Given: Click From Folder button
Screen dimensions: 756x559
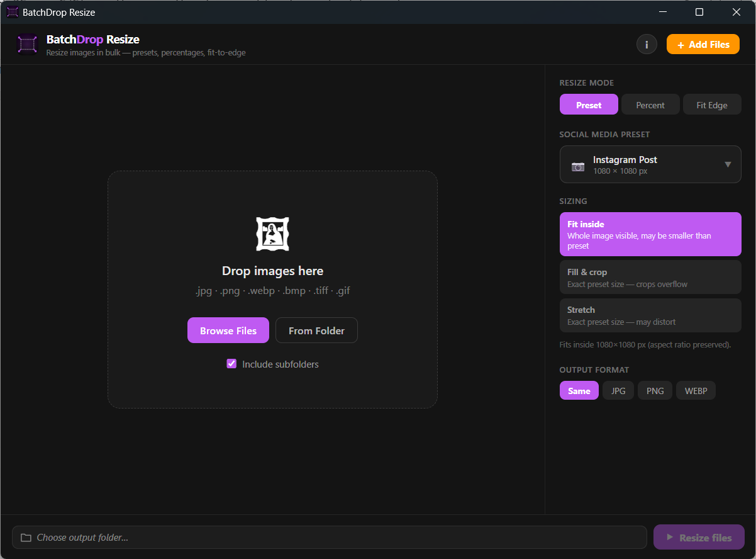Looking at the screenshot, I should pos(316,330).
